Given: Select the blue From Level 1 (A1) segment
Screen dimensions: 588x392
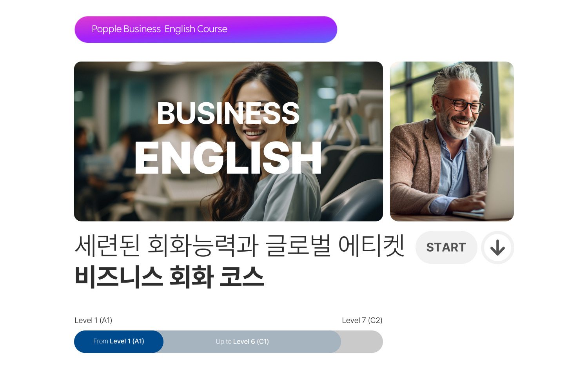Looking at the screenshot, I should (x=119, y=341).
